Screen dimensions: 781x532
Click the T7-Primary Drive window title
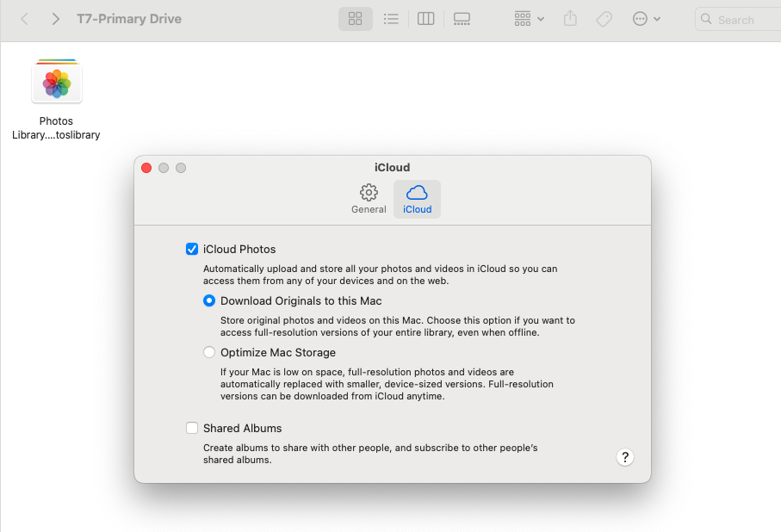pyautogui.click(x=129, y=19)
